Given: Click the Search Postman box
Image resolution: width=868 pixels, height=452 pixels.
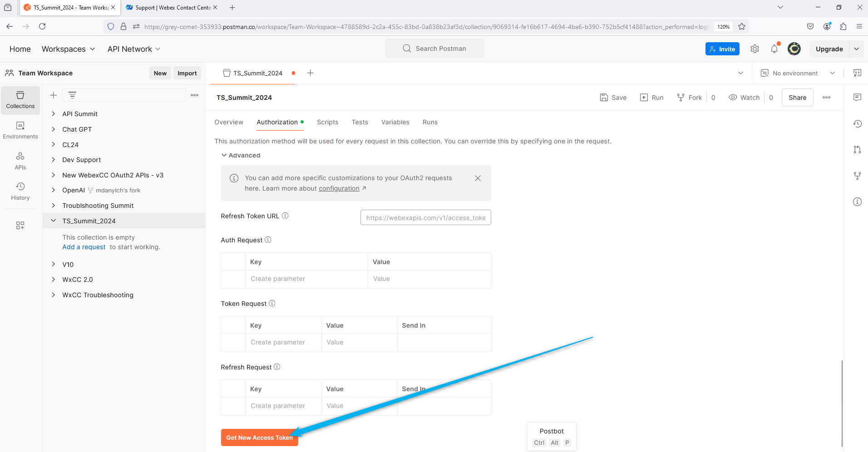Looking at the screenshot, I should point(434,49).
